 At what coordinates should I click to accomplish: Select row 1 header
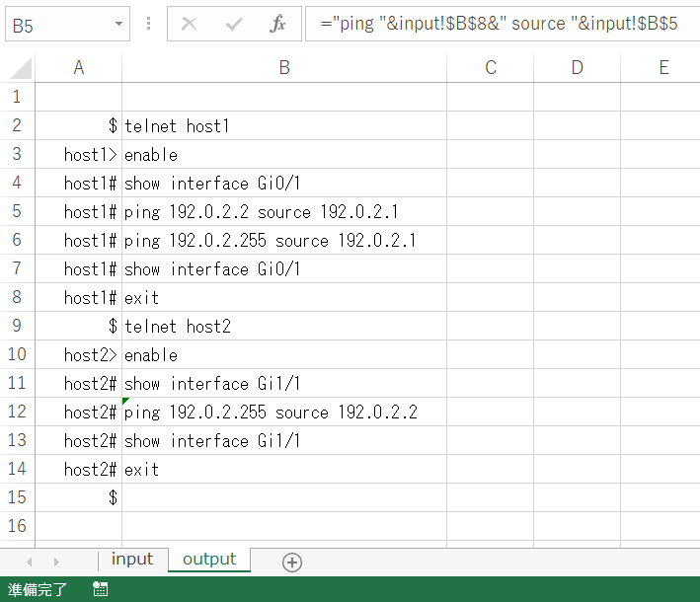tap(17, 97)
